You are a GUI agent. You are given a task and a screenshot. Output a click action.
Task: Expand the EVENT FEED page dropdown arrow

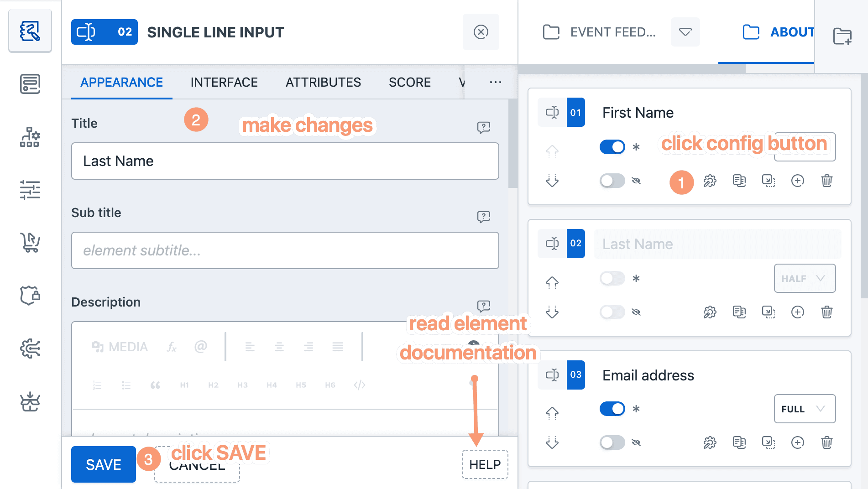coord(685,32)
